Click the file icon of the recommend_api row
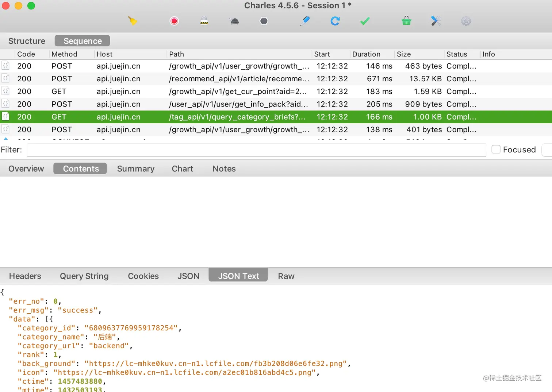Viewport: 552px width, 392px height. click(5, 78)
